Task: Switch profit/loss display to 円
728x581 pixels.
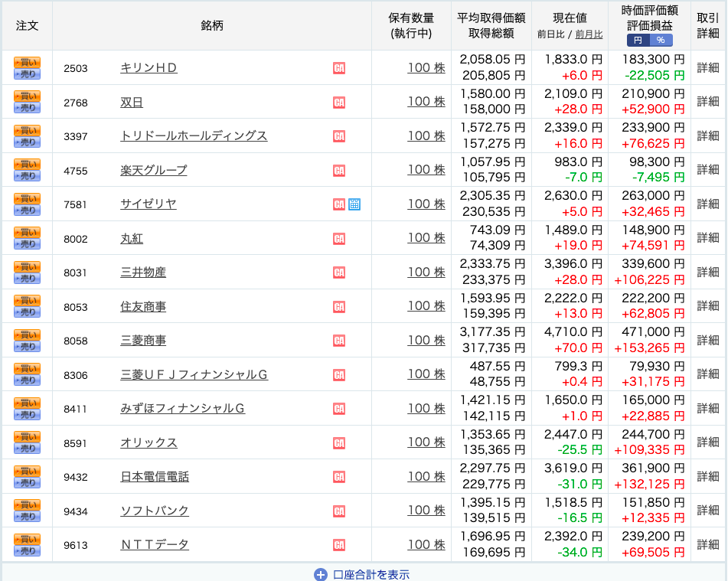Action: pos(638,41)
